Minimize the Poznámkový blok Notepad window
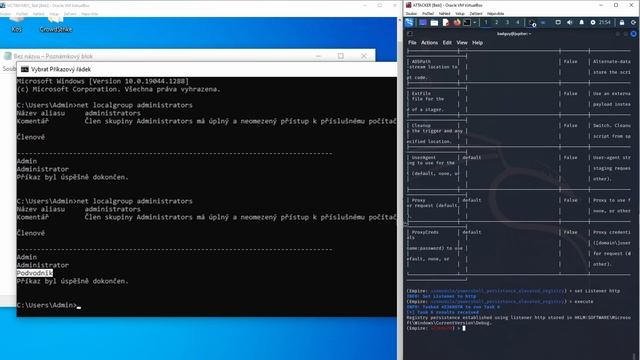This screenshot has width=640, height=360. [318, 56]
